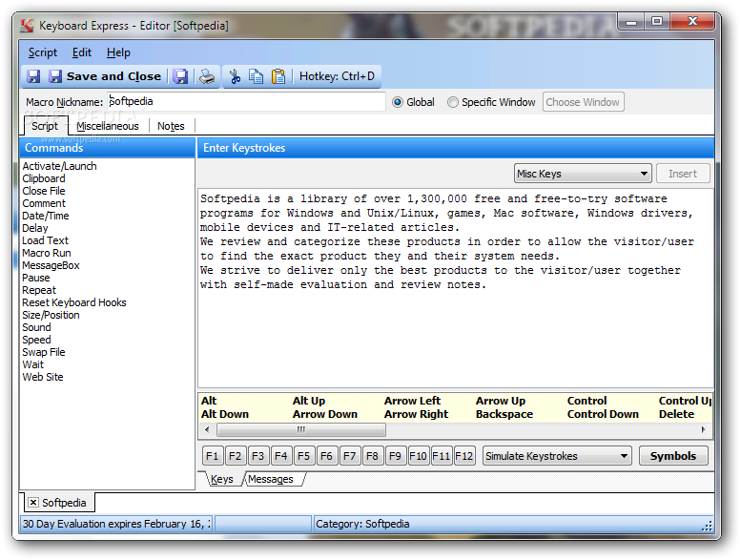
Task: Select the Size/Position command
Action: click(51, 315)
